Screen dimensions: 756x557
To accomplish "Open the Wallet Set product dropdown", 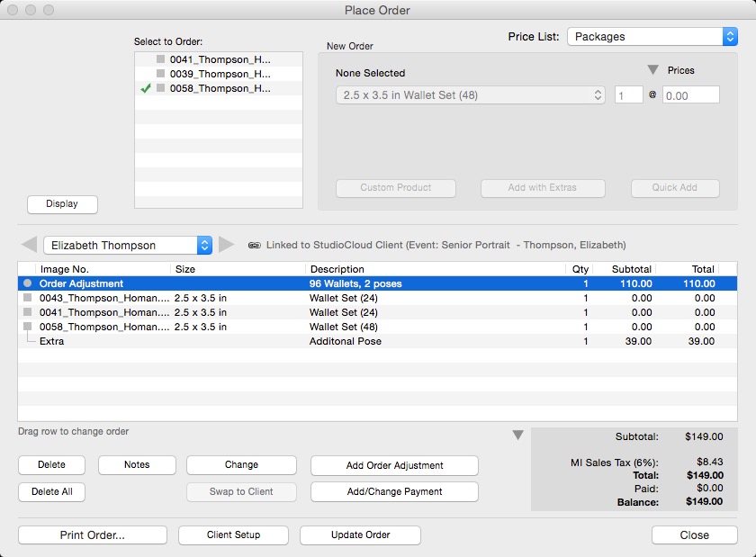I will pos(471,95).
